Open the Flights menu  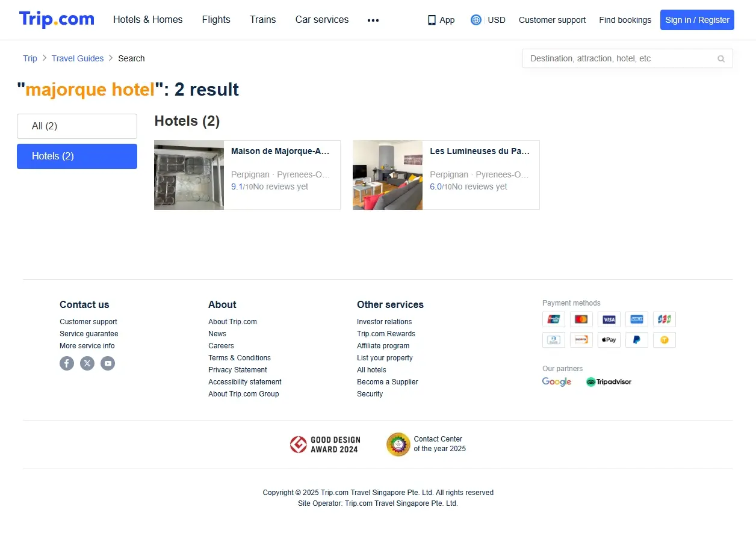click(216, 20)
